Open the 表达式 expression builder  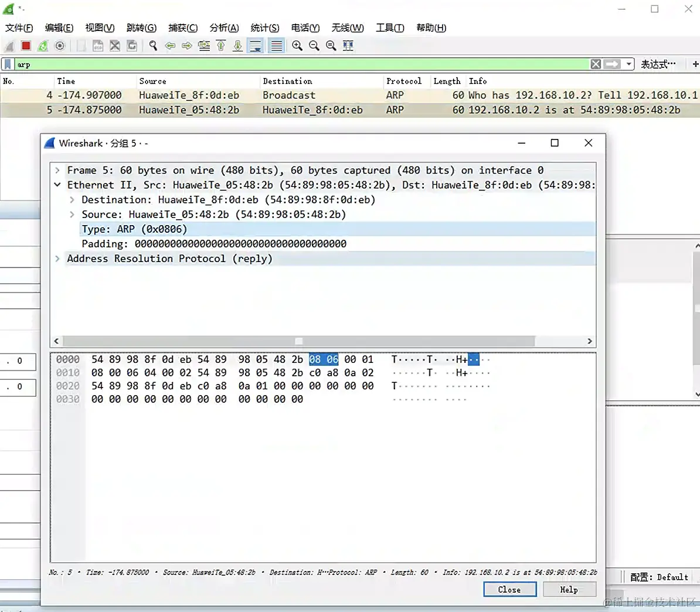658,64
